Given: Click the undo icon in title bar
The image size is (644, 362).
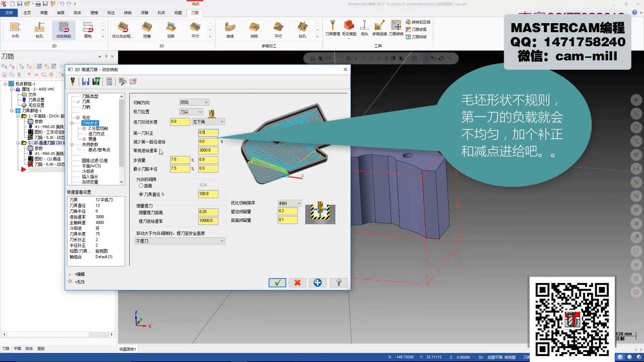Looking at the screenshot, I should point(61,4).
